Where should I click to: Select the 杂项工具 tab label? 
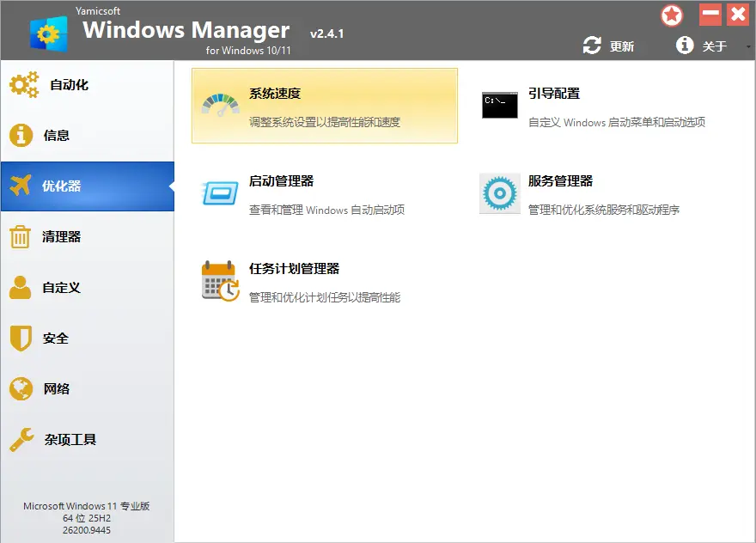coord(70,439)
